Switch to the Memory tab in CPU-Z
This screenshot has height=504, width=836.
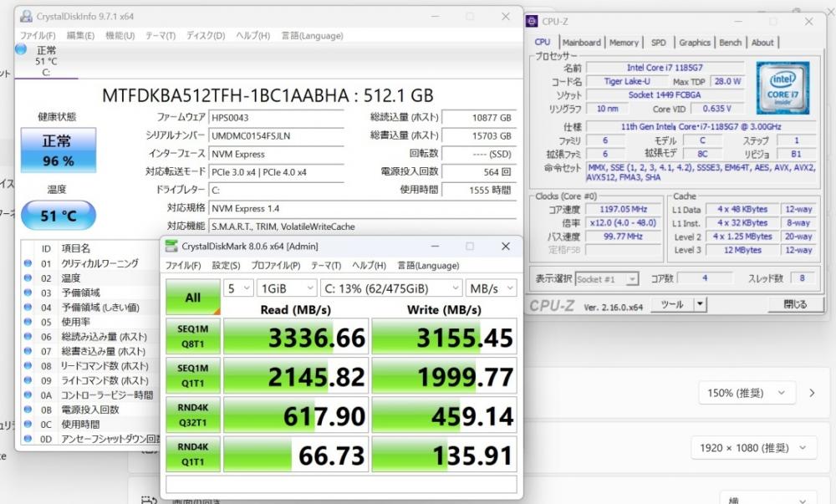point(624,43)
